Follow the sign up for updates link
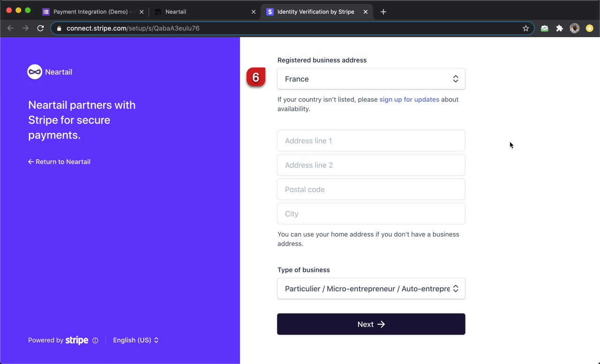Screen dimensions: 600x364 coord(409,99)
